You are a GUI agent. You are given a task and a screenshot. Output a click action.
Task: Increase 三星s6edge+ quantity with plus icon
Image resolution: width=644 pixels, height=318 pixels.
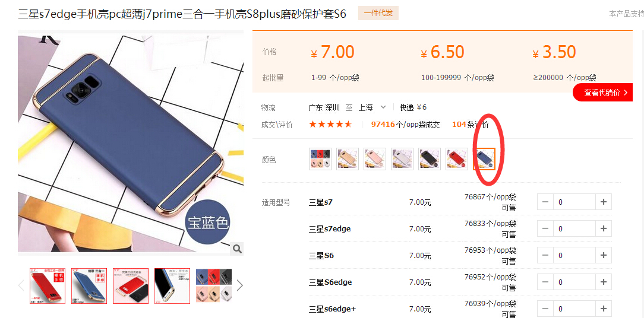[x=604, y=309]
